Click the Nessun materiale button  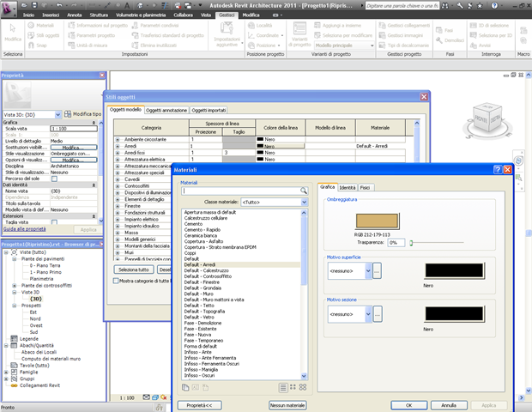coord(287,404)
